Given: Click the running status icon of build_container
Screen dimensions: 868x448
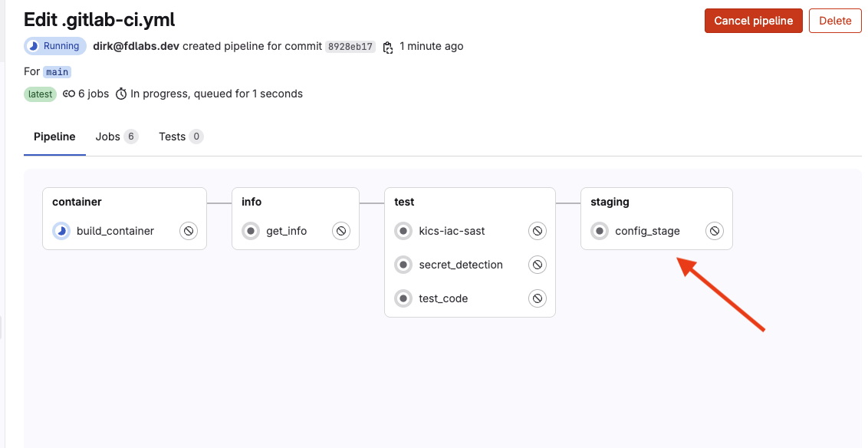Looking at the screenshot, I should [61, 231].
